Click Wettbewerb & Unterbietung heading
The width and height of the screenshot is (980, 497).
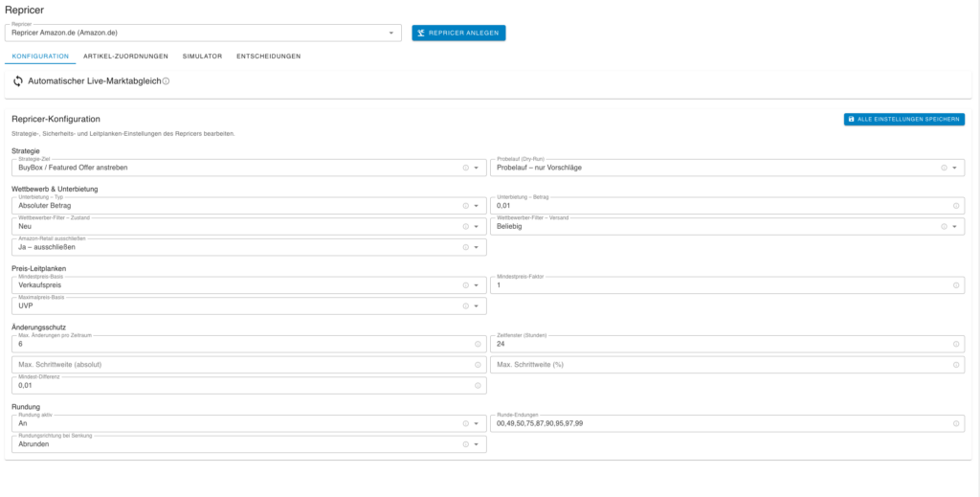(55, 189)
